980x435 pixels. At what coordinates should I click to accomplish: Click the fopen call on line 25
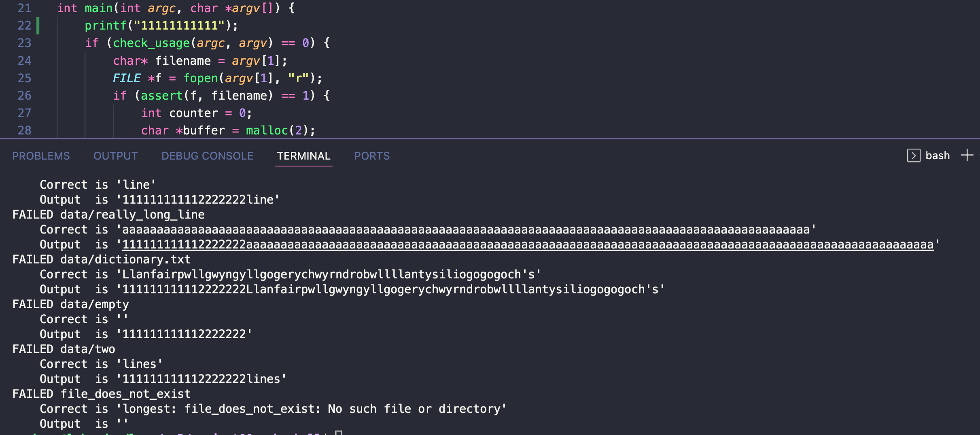tap(201, 78)
